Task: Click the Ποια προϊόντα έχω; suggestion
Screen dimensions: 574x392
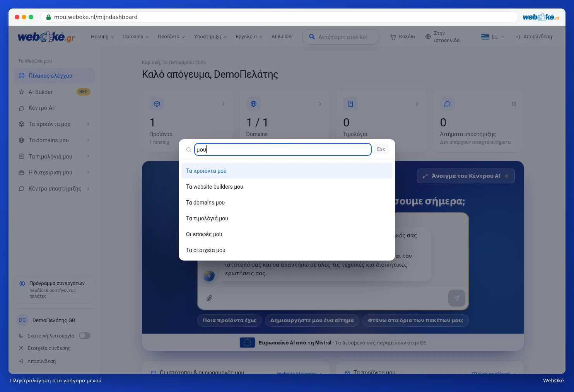Action: 230,320
